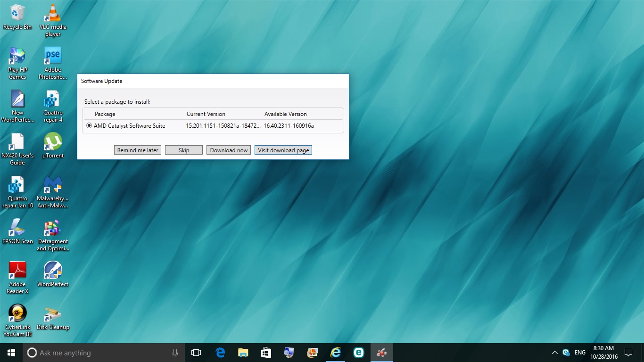Select the AMD Catalyst Software Suite radio button
The height and width of the screenshot is (362, 644).
pyautogui.click(x=89, y=126)
